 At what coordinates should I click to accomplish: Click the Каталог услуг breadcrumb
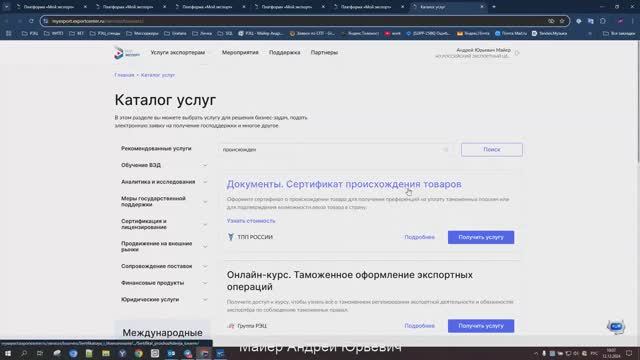click(x=158, y=75)
